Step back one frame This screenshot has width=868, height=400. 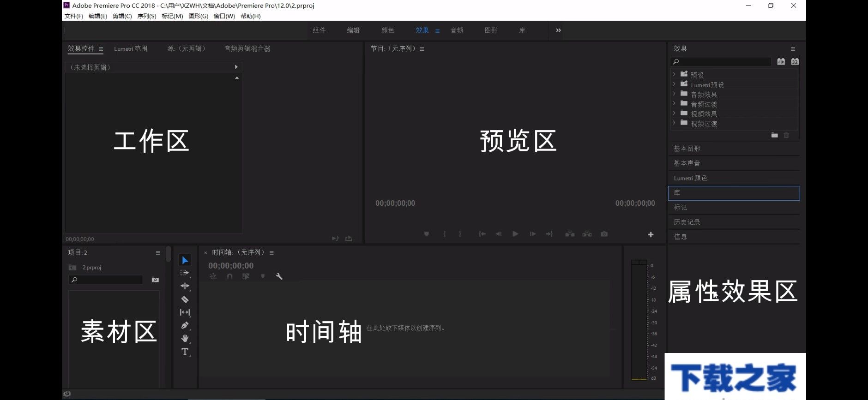499,234
